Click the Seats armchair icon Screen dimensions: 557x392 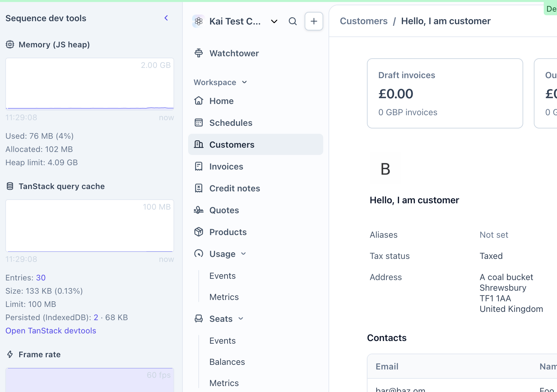[199, 318]
